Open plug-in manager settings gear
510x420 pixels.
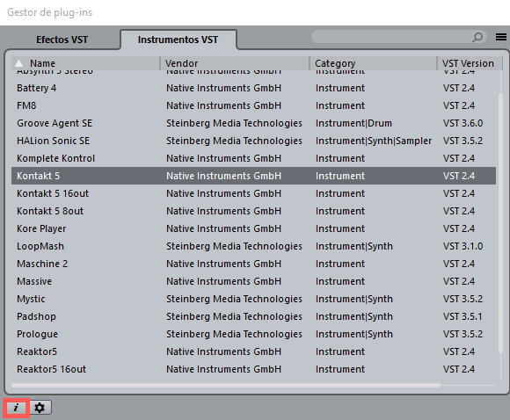(x=40, y=408)
